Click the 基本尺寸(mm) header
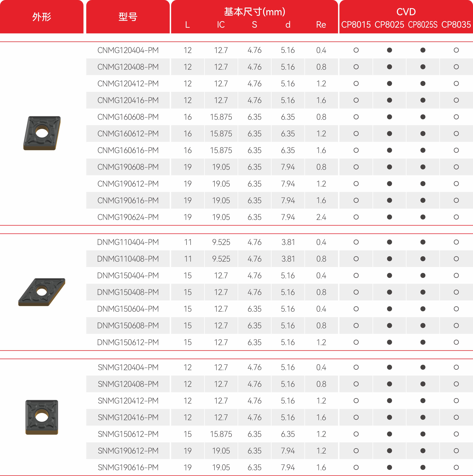473x476 pixels. pyautogui.click(x=254, y=12)
